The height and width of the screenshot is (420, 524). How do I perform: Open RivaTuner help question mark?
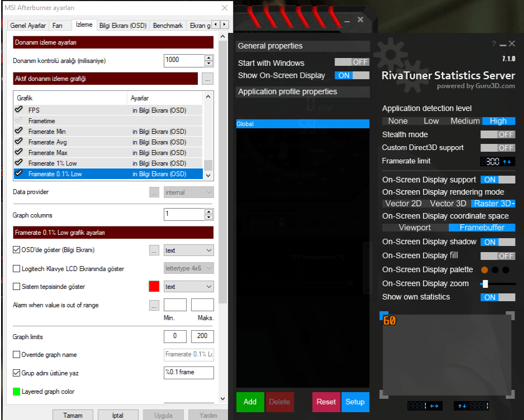[x=493, y=44]
